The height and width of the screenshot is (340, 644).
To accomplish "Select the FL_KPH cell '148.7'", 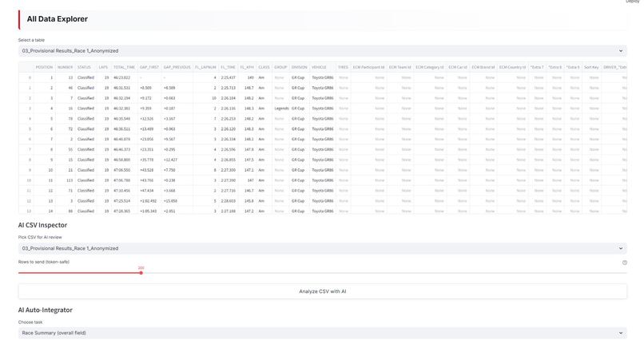I will pos(247,88).
